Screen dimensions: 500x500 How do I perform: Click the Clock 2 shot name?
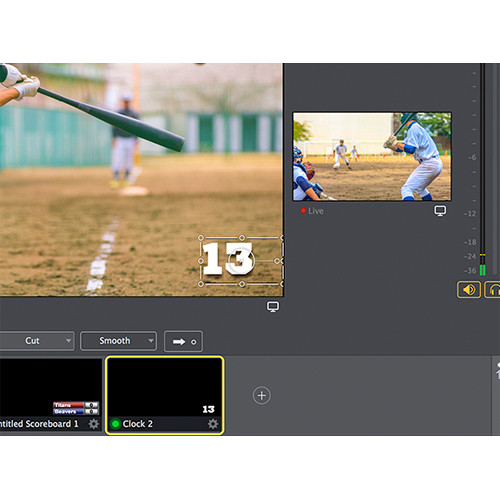137,424
